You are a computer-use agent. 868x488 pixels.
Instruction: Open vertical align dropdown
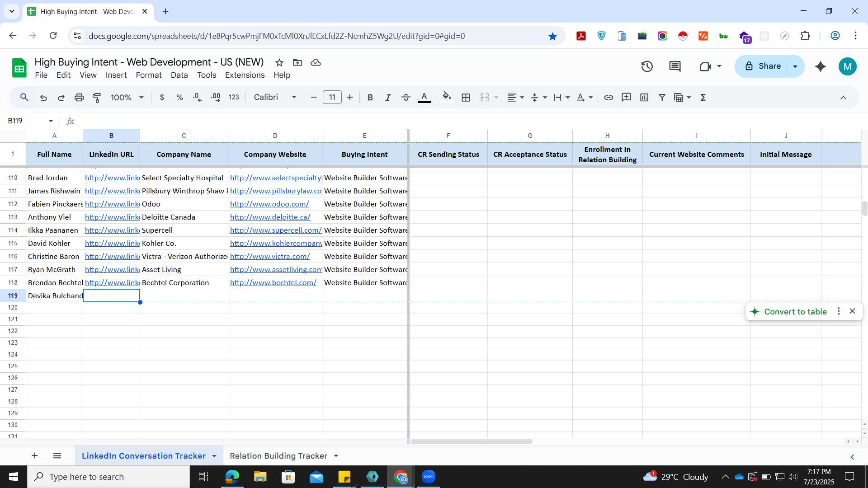click(x=538, y=97)
